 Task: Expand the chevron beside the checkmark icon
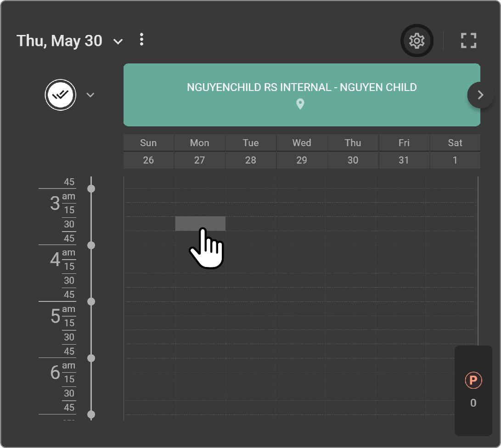pos(90,95)
